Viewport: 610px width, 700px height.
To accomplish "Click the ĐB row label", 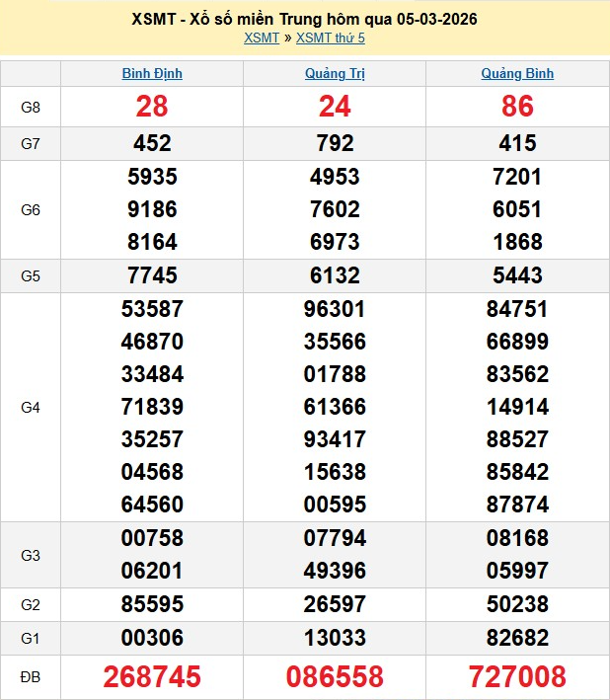I will [31, 676].
